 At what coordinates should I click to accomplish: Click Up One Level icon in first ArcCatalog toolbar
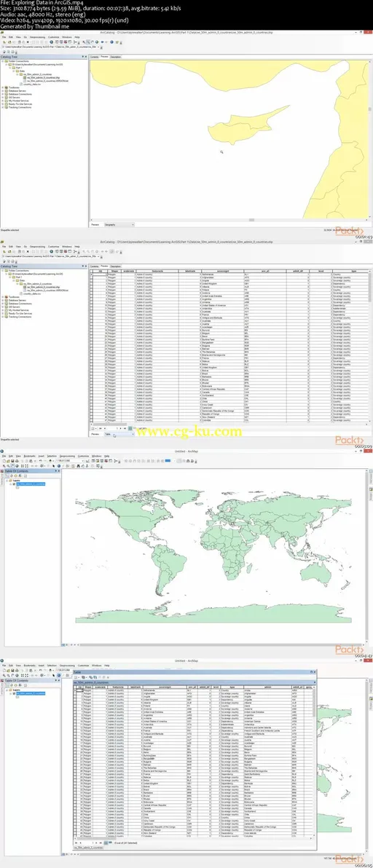point(4,42)
